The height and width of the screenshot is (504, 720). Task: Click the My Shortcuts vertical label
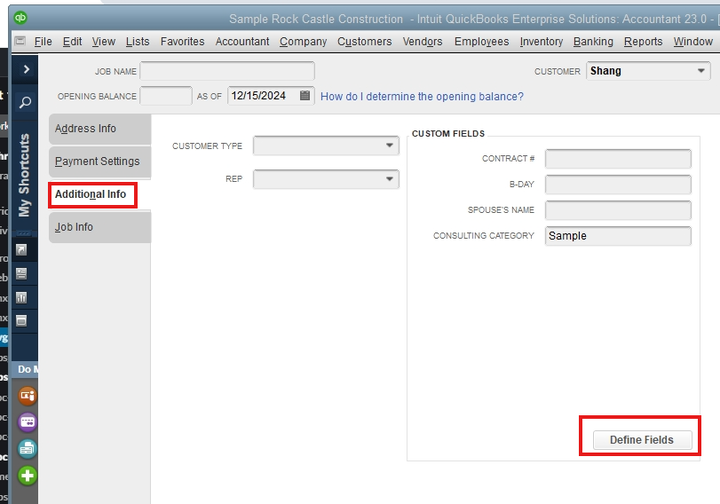(24, 175)
